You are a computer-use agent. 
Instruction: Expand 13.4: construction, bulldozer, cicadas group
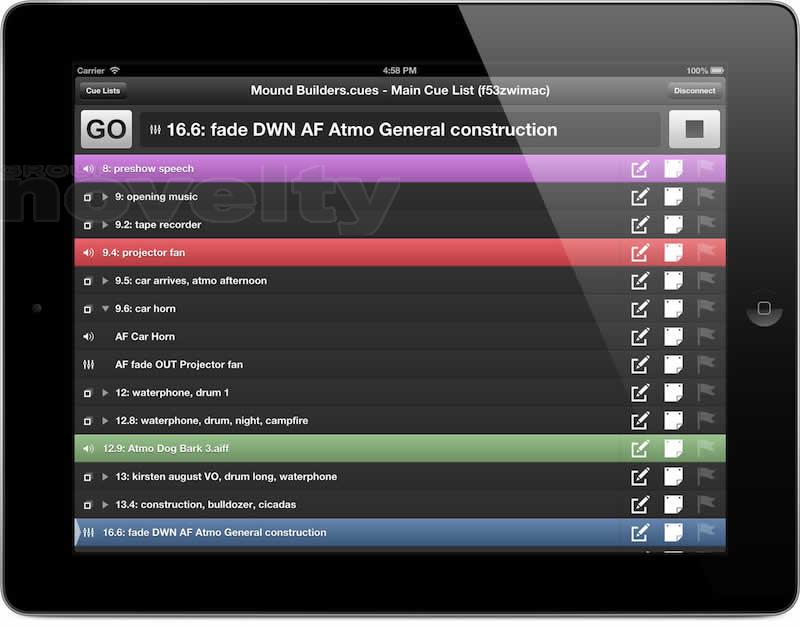click(105, 505)
